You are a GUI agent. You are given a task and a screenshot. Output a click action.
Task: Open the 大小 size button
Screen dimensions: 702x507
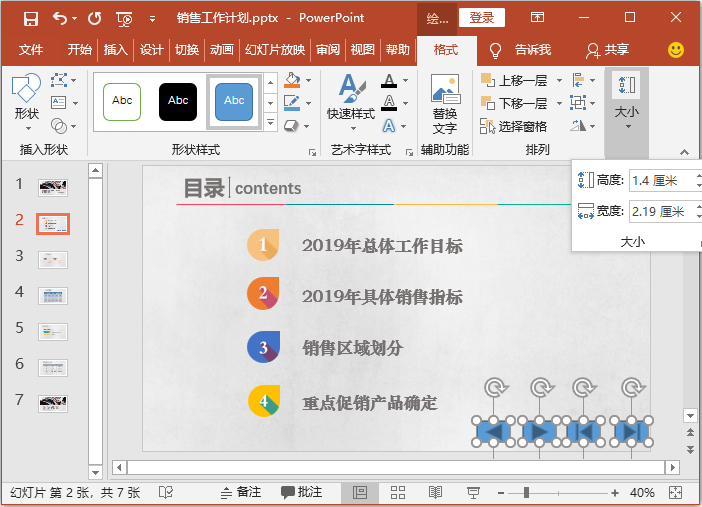pos(627,102)
